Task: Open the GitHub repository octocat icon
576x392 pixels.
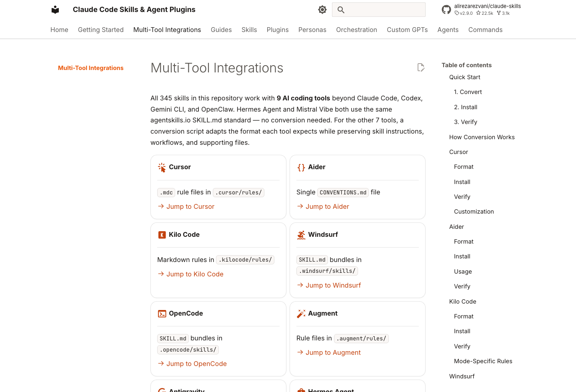Action: [x=446, y=10]
